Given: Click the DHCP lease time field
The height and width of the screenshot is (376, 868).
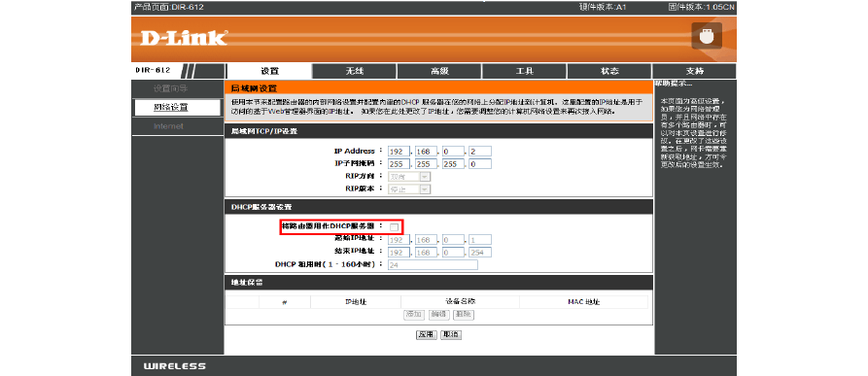Looking at the screenshot, I should [433, 265].
